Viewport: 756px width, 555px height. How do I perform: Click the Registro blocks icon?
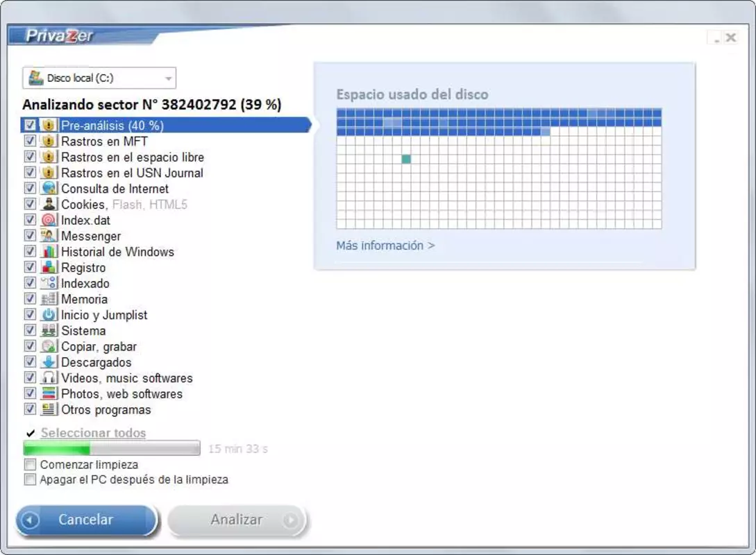[x=49, y=267]
